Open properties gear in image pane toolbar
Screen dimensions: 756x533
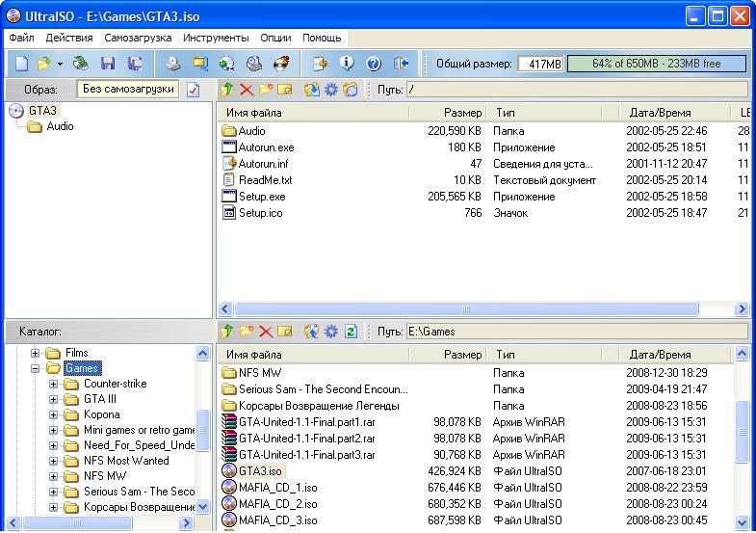(331, 90)
